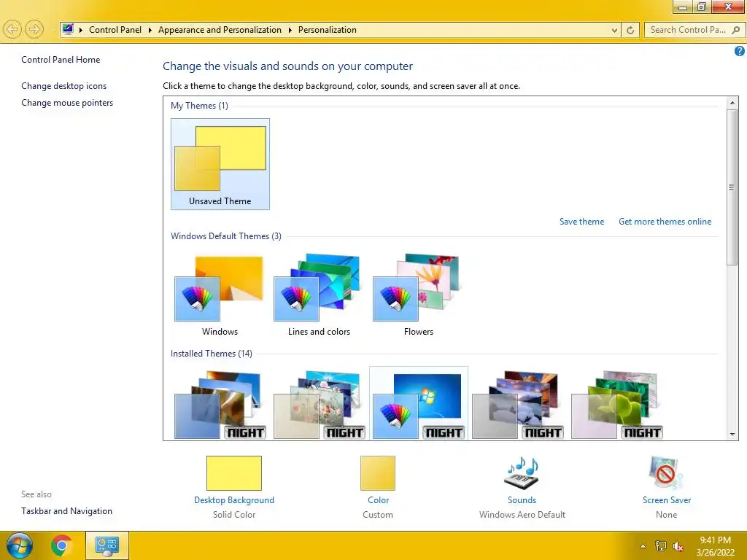Image resolution: width=747 pixels, height=560 pixels.
Task: Click the Sounds text link
Action: [x=522, y=500]
